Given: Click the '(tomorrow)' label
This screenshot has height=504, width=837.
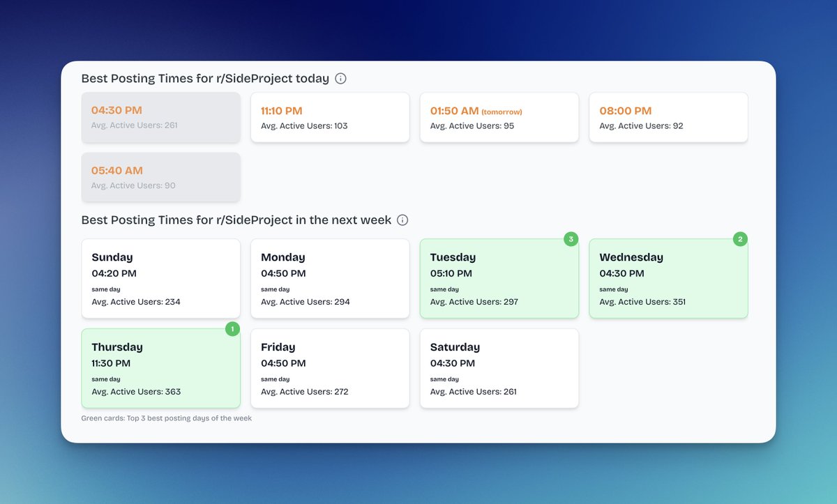Looking at the screenshot, I should point(502,112).
